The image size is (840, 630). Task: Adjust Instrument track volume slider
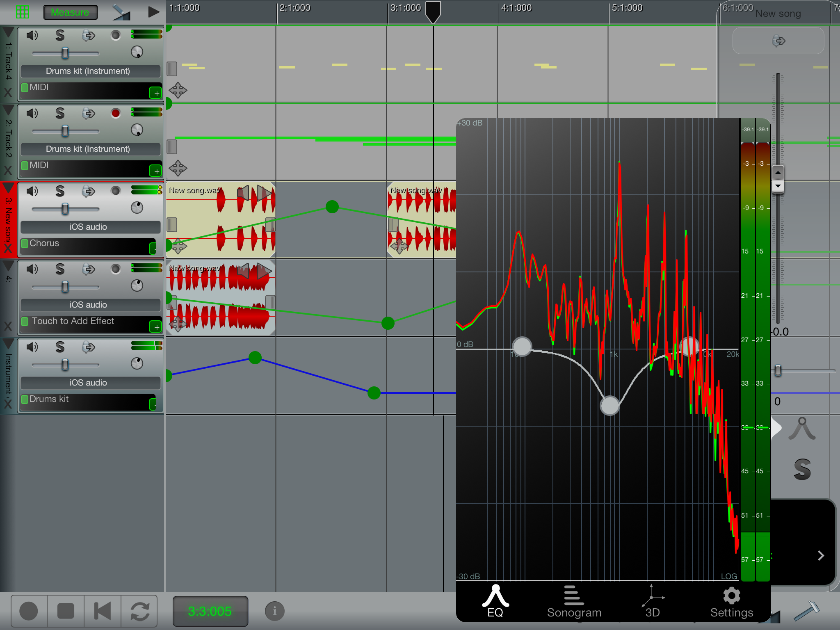click(x=65, y=365)
